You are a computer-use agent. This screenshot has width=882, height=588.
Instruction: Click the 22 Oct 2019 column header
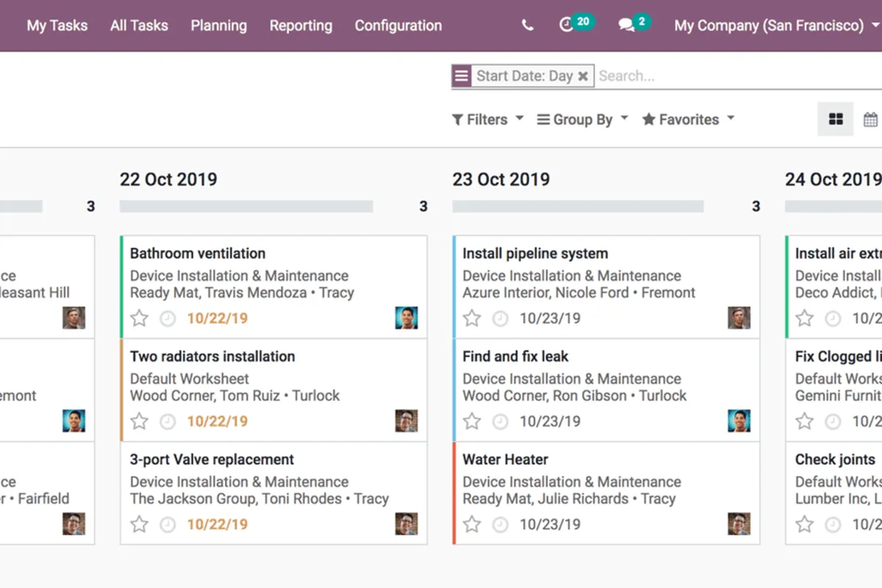pos(168,179)
